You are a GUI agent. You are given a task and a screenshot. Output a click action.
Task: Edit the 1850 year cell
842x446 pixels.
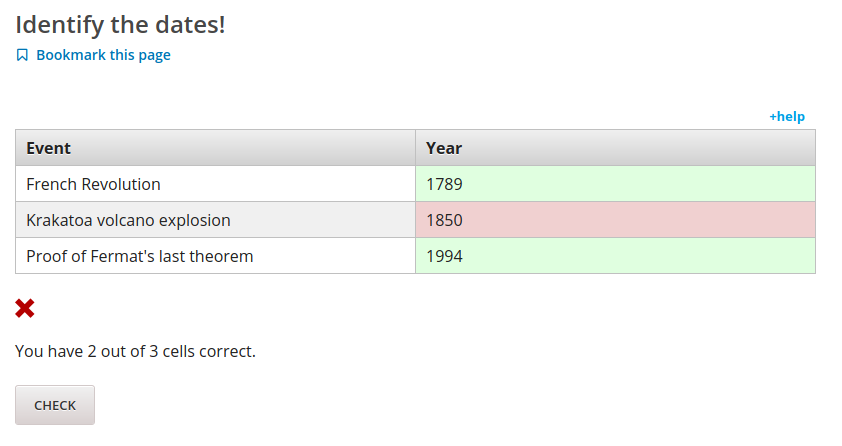pyautogui.click(x=615, y=220)
